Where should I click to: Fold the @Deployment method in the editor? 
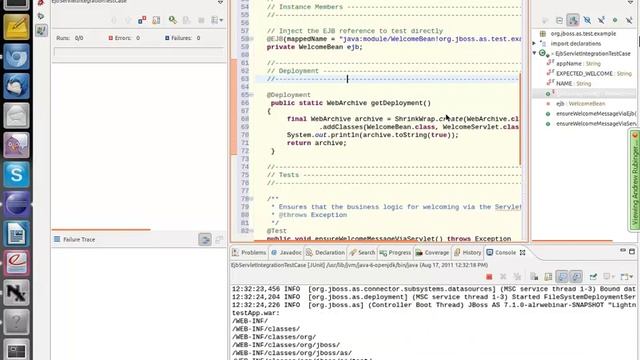click(251, 95)
